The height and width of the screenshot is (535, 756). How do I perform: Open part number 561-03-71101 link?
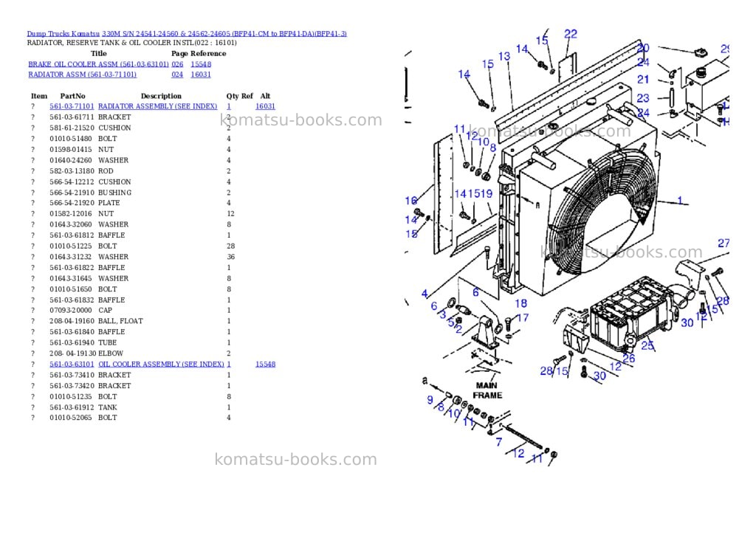point(72,106)
